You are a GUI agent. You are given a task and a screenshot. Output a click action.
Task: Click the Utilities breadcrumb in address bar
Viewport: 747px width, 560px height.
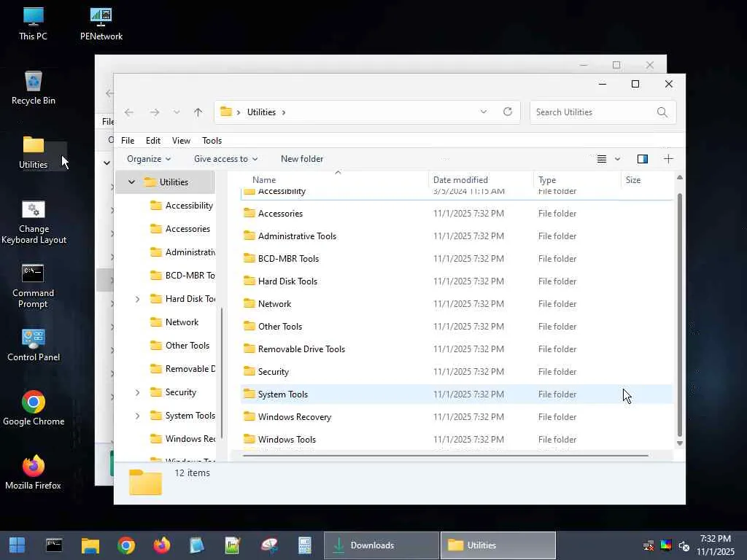(261, 112)
